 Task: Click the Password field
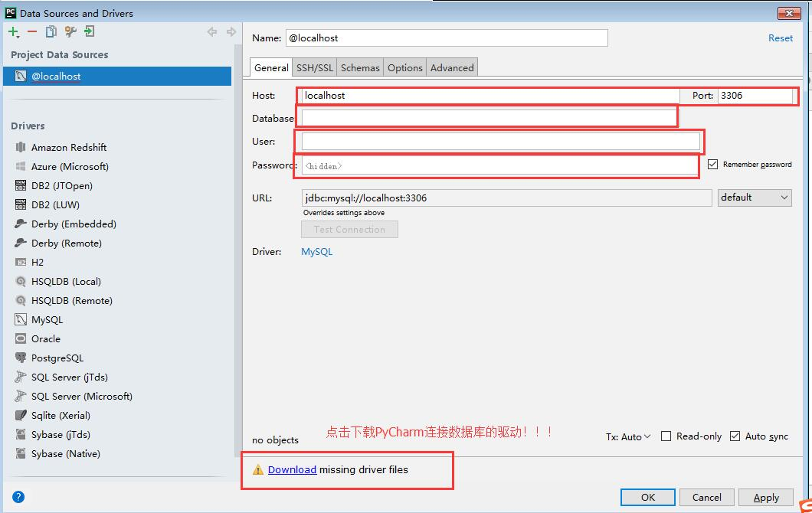499,165
